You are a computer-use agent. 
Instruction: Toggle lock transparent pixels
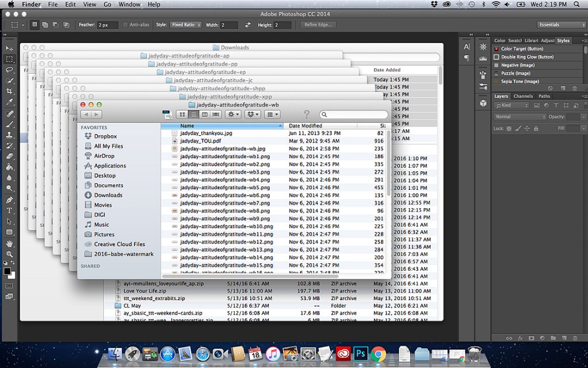point(509,128)
